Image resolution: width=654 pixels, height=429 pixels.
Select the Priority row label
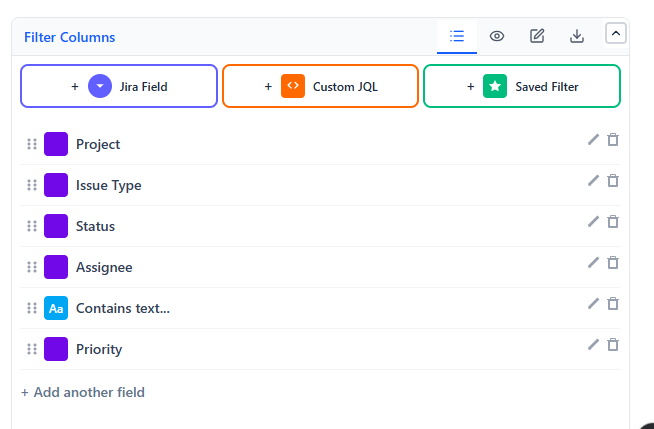tap(99, 349)
